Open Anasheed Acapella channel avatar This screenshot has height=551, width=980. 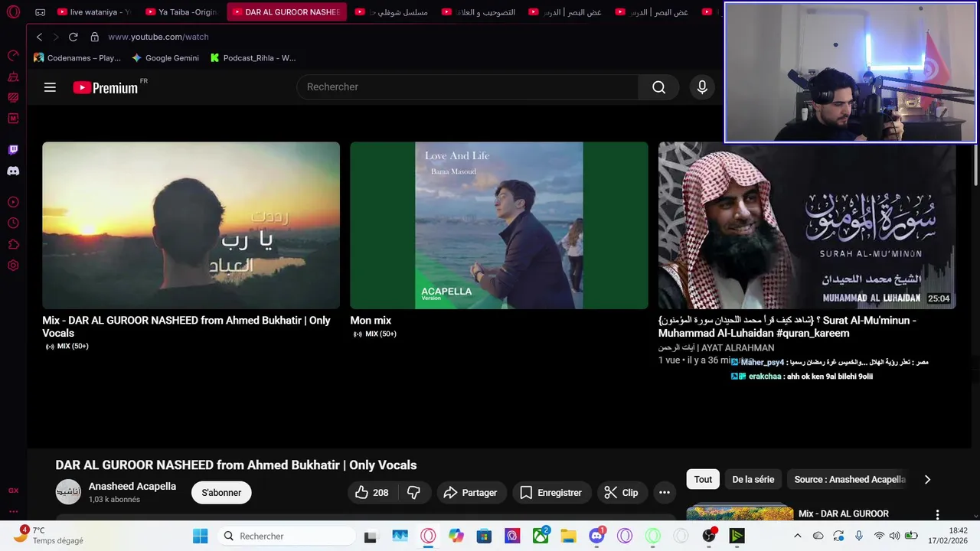point(68,492)
